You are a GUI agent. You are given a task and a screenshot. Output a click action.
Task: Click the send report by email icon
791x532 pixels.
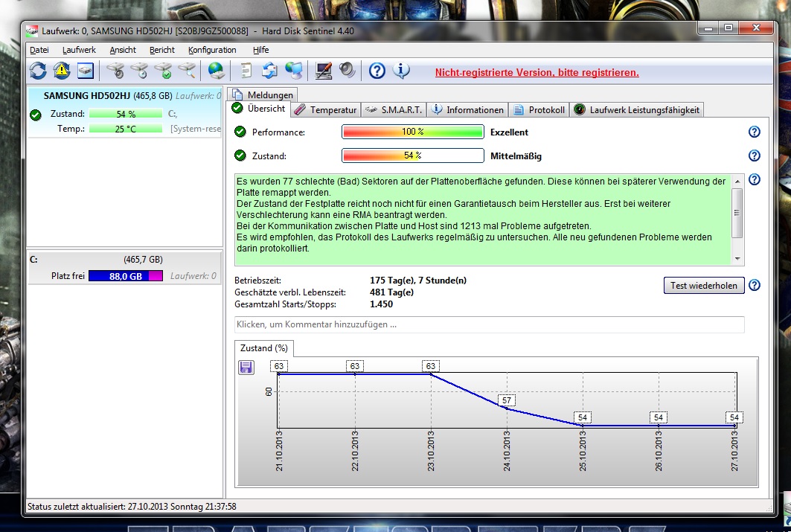[269, 71]
